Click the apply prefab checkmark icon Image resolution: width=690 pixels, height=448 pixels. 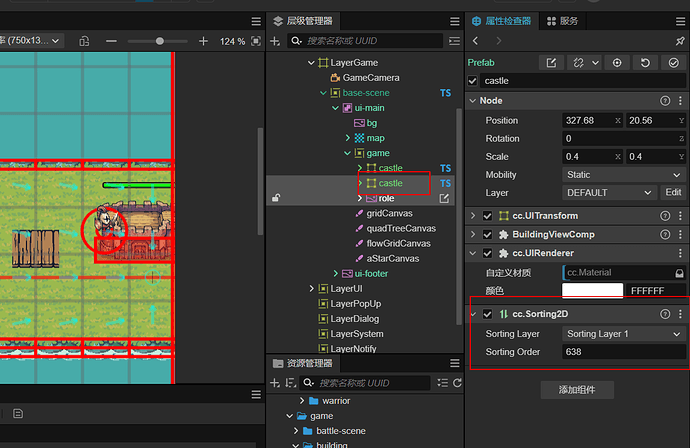click(x=673, y=62)
